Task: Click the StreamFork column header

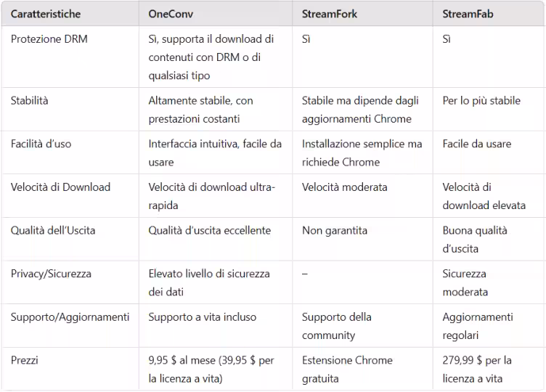Action: click(x=330, y=14)
